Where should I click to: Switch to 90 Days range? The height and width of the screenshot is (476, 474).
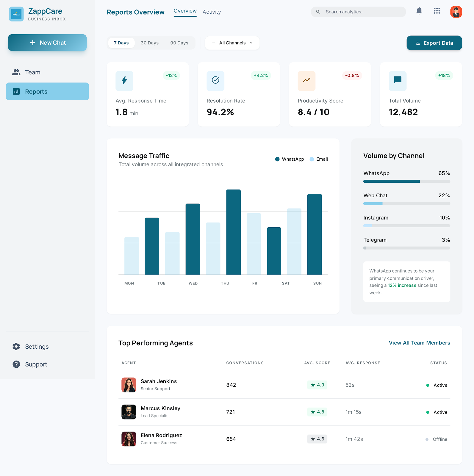[x=179, y=43]
